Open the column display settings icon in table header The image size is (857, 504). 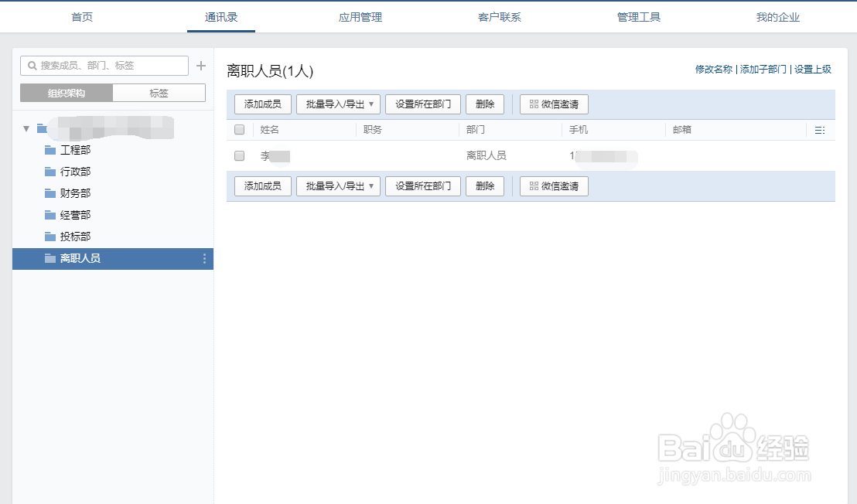pyautogui.click(x=821, y=130)
